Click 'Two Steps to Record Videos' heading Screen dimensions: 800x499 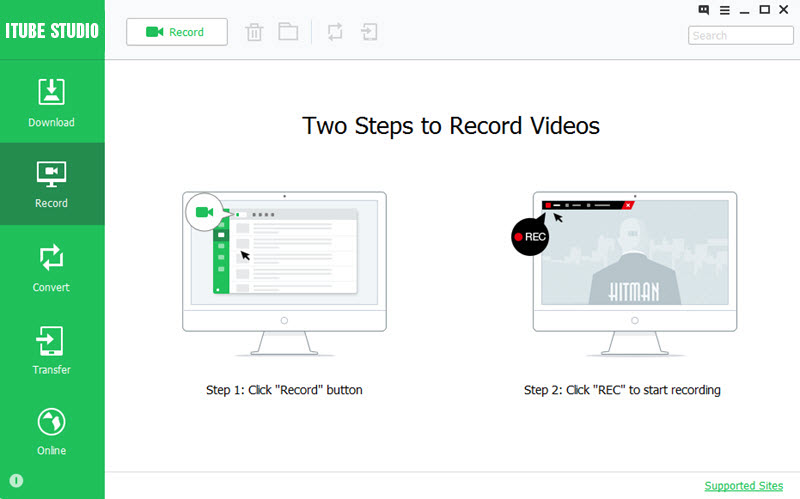[451, 126]
